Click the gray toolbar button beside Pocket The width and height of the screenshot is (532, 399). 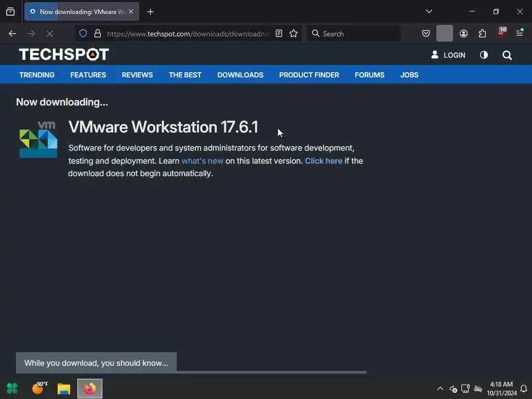point(445,33)
